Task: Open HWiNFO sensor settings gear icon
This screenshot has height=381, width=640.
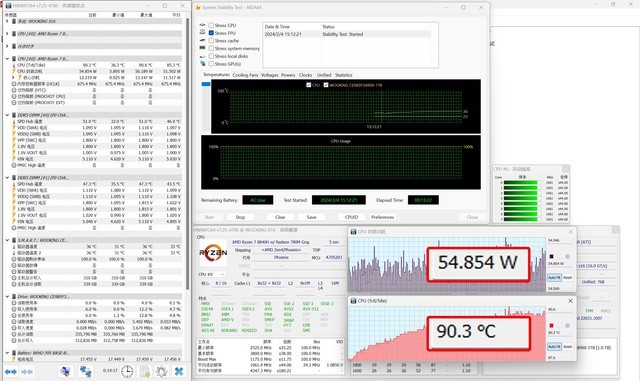Action: click(161, 371)
